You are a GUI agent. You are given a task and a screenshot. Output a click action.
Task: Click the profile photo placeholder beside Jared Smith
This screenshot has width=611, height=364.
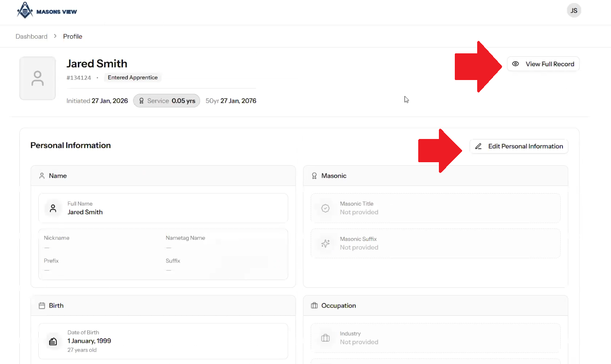[x=37, y=78]
